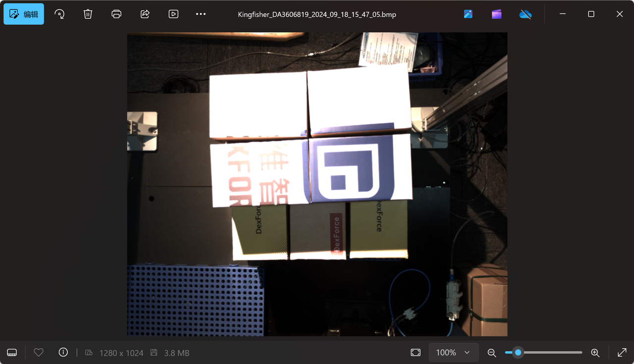Delete the image with the trash icon
The width and height of the screenshot is (634, 364).
pyautogui.click(x=88, y=14)
